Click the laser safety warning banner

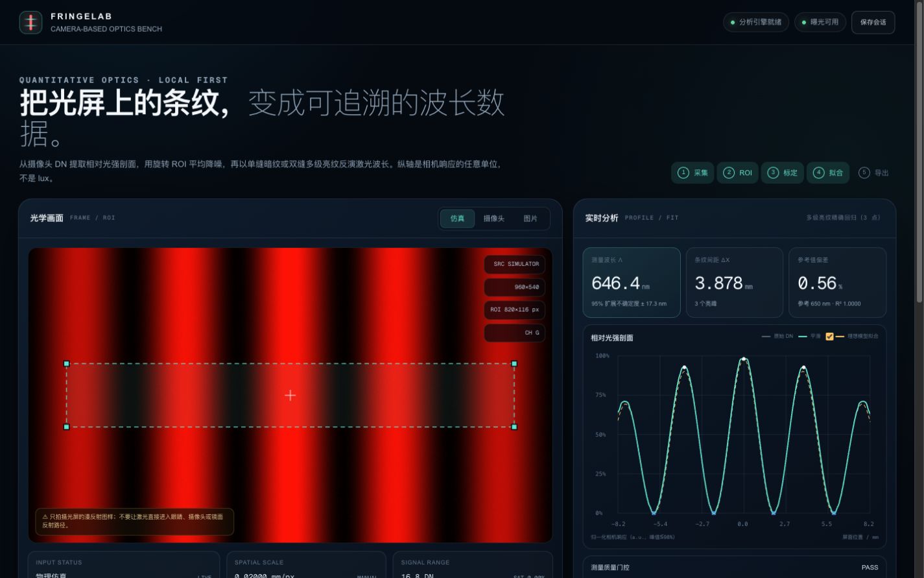tap(134, 522)
